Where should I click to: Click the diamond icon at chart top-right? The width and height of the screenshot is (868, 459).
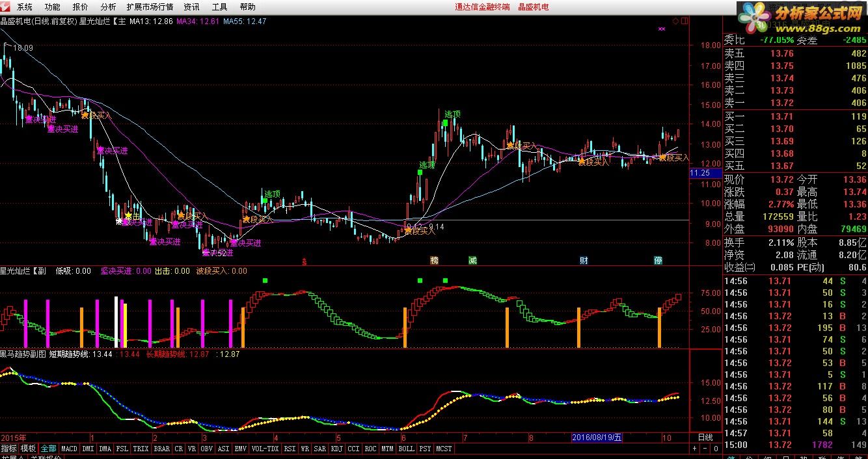point(676,21)
